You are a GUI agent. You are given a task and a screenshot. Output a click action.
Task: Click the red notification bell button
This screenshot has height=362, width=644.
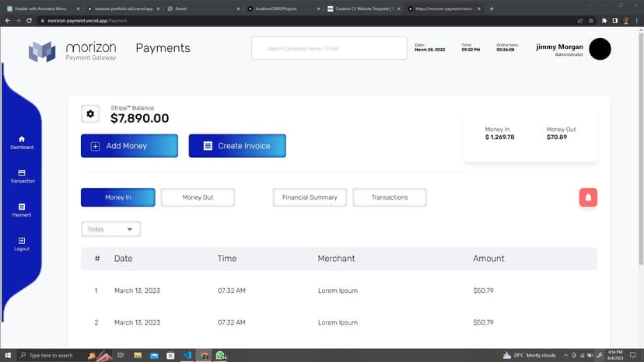point(588,197)
